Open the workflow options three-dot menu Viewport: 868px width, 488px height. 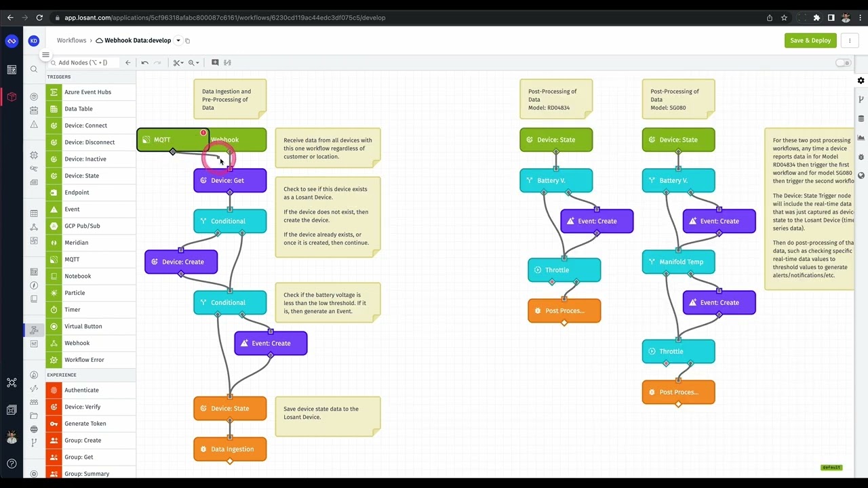(x=850, y=41)
